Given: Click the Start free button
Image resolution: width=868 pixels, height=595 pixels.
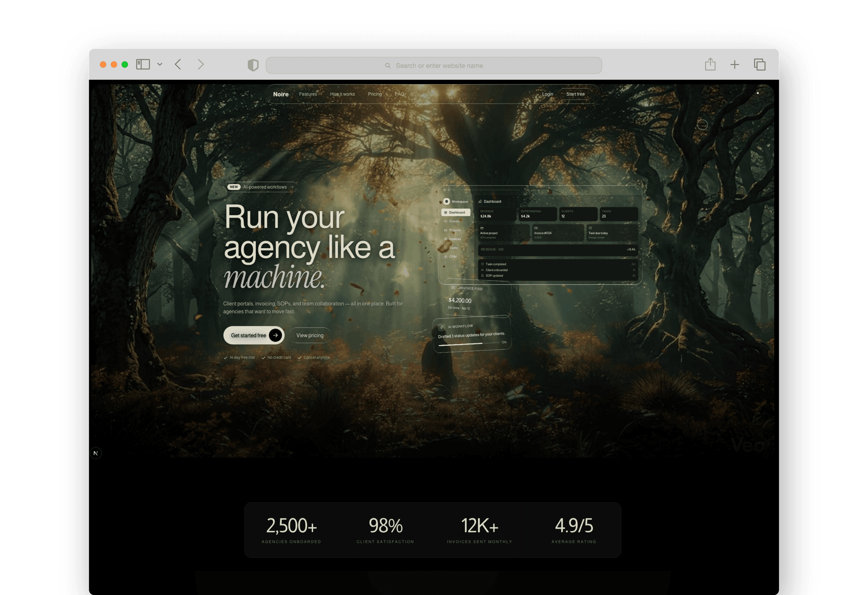Looking at the screenshot, I should [576, 94].
